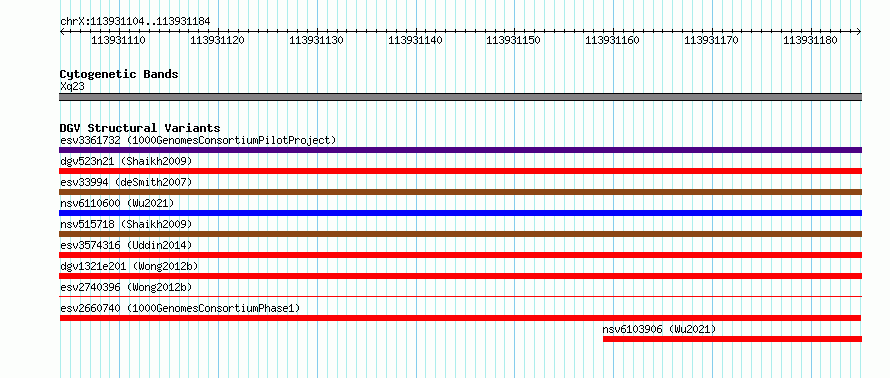Select the thin red esv2740396 variant line
The height and width of the screenshot is (378, 890).
[x=460, y=296]
